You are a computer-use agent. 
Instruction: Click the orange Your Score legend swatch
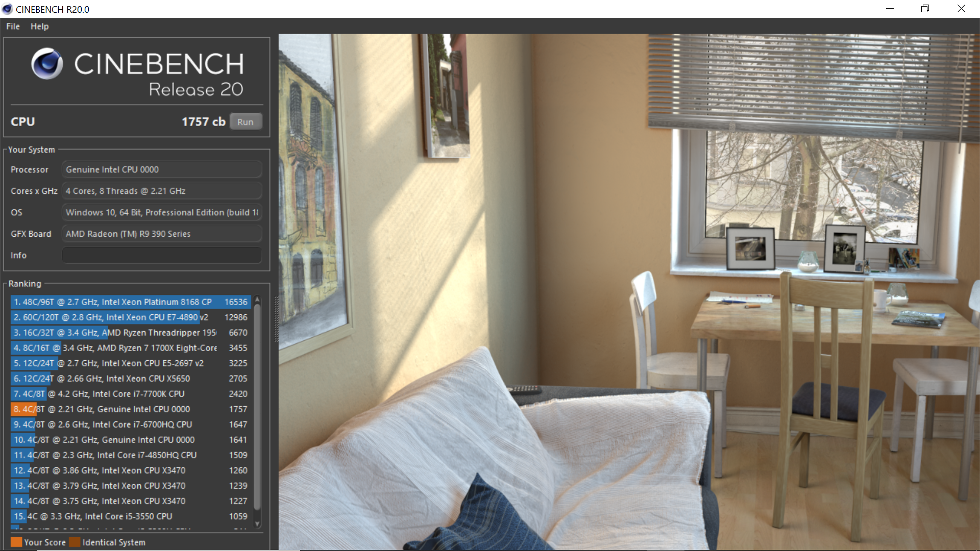[16, 542]
